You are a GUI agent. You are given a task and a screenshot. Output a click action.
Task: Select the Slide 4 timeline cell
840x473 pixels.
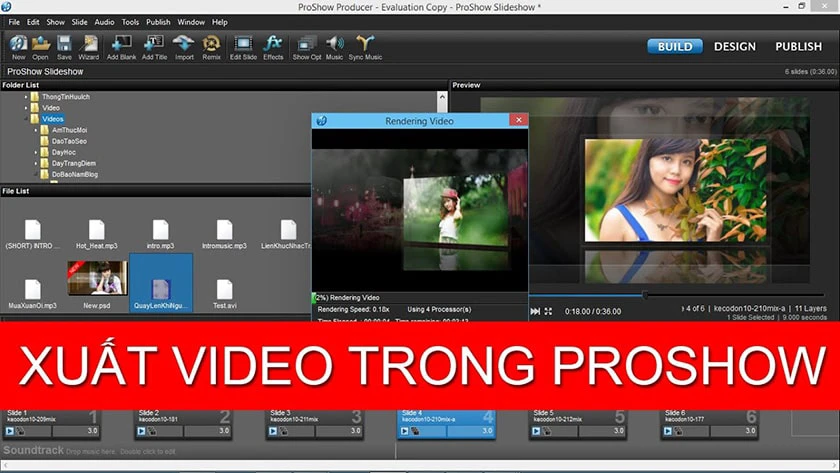point(446,425)
